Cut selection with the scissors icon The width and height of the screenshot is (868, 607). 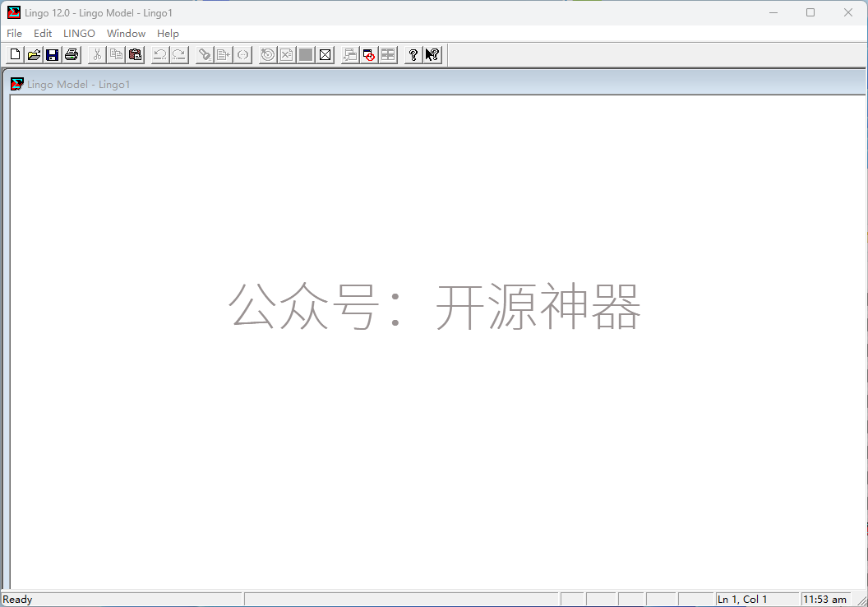coord(97,55)
